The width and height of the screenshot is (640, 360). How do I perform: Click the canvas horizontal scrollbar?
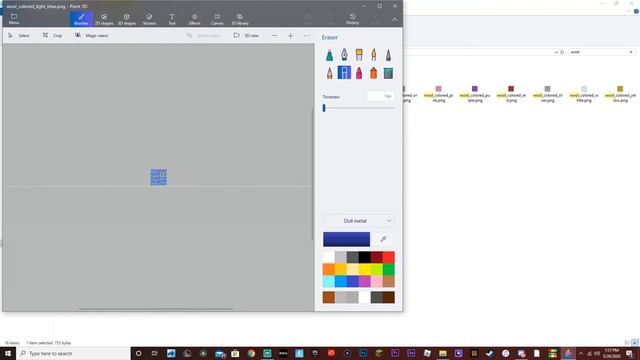[156, 309]
